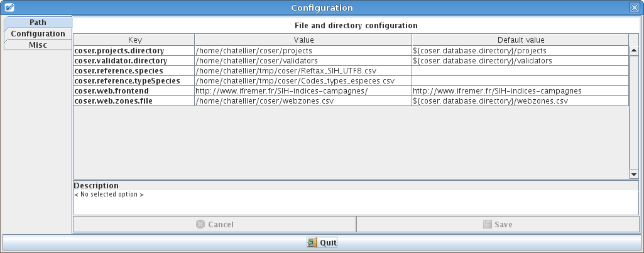The height and width of the screenshot is (253, 644).
Task: Click the Value column header
Action: [x=303, y=40]
